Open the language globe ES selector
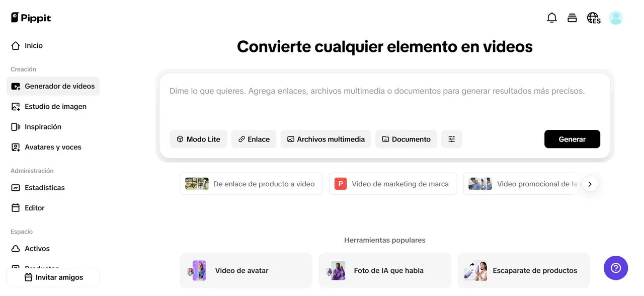 pos(594,18)
